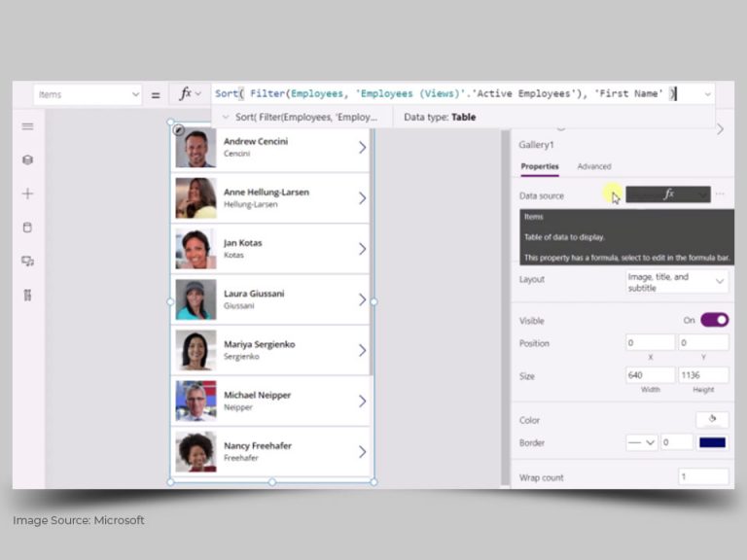Screen dimensions: 747x560
Task: Open the hamburger menu in left sidebar
Action: [x=27, y=126]
